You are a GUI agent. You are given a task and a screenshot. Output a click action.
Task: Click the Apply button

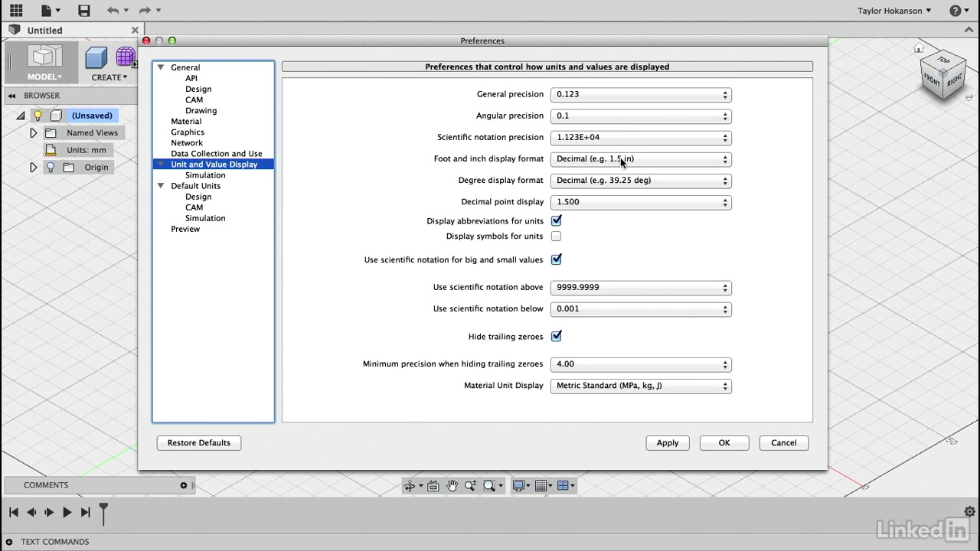(x=667, y=443)
